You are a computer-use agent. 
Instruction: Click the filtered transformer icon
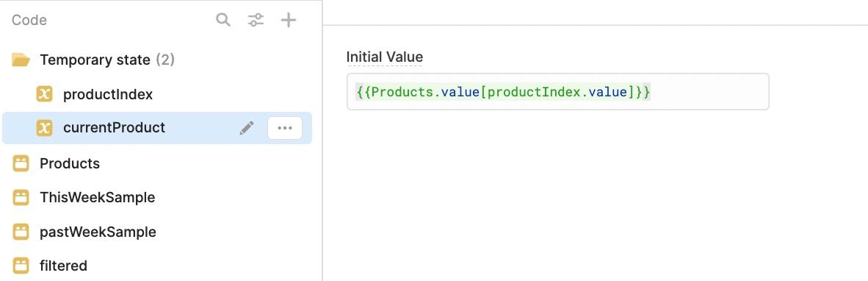coord(21,266)
